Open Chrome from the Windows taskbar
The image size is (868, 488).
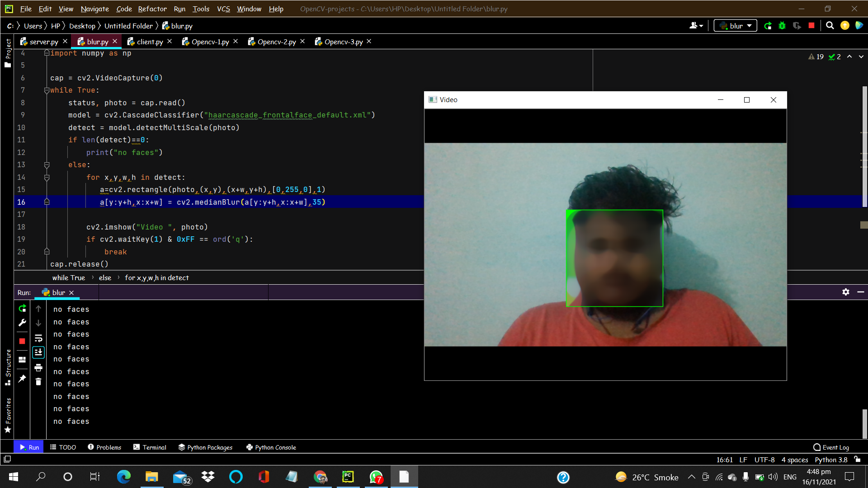[x=321, y=477]
